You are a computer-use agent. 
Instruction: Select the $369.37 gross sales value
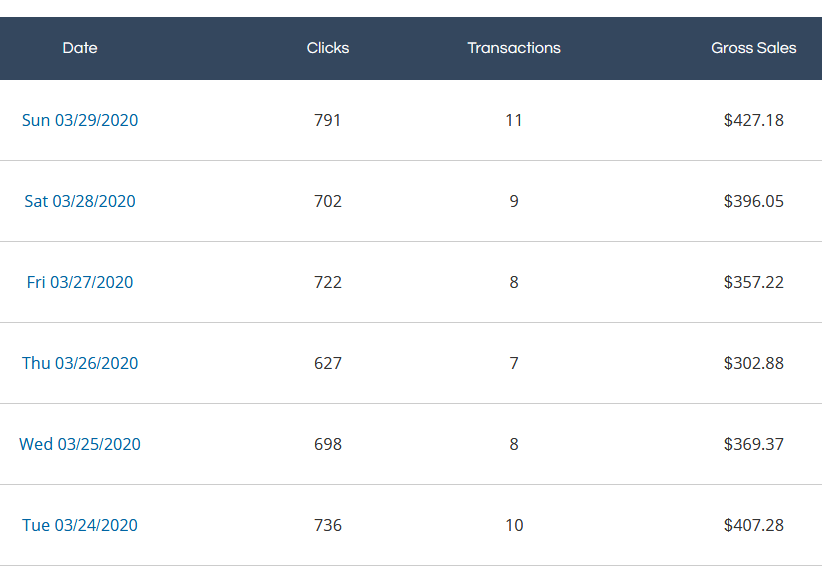click(x=753, y=444)
